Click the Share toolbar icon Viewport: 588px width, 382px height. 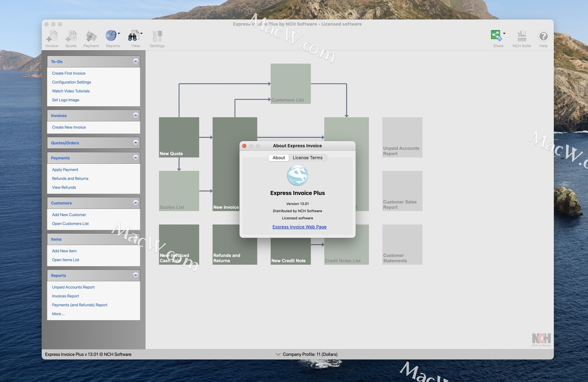click(496, 36)
